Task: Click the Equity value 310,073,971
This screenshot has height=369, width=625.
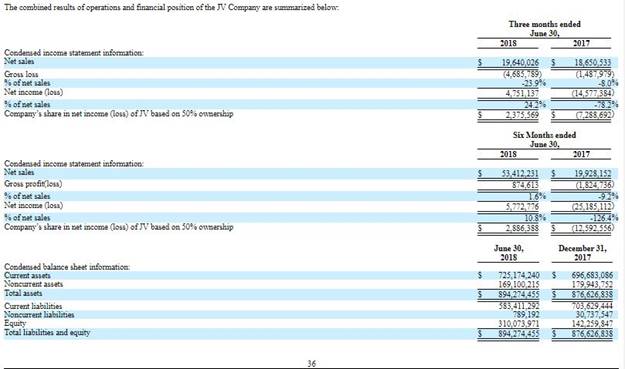Action: (x=519, y=324)
